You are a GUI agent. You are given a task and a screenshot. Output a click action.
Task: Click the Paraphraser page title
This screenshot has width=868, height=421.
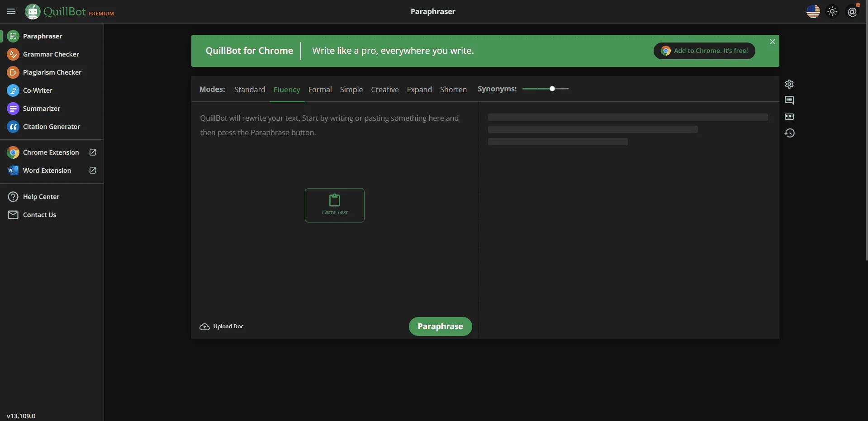[x=433, y=11]
